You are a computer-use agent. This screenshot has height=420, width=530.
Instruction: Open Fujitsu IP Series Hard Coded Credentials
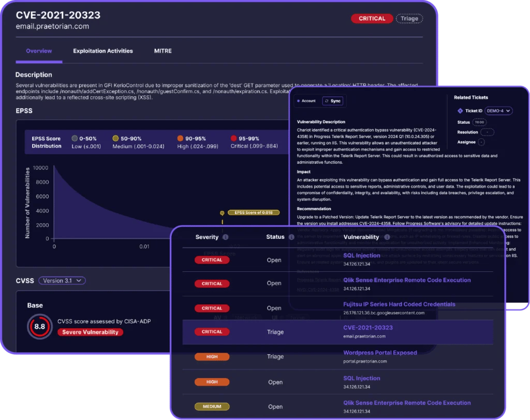399,305
